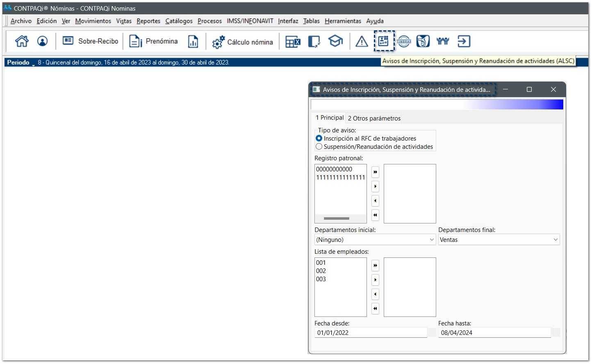Click the selected employees list box
Image resolution: width=592 pixels, height=364 pixels.
pos(410,287)
